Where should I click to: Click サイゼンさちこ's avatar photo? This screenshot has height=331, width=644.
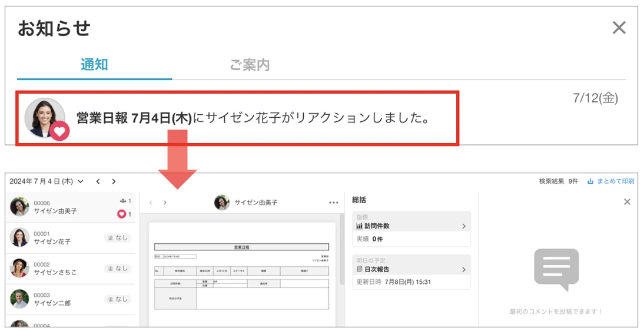[x=19, y=268]
